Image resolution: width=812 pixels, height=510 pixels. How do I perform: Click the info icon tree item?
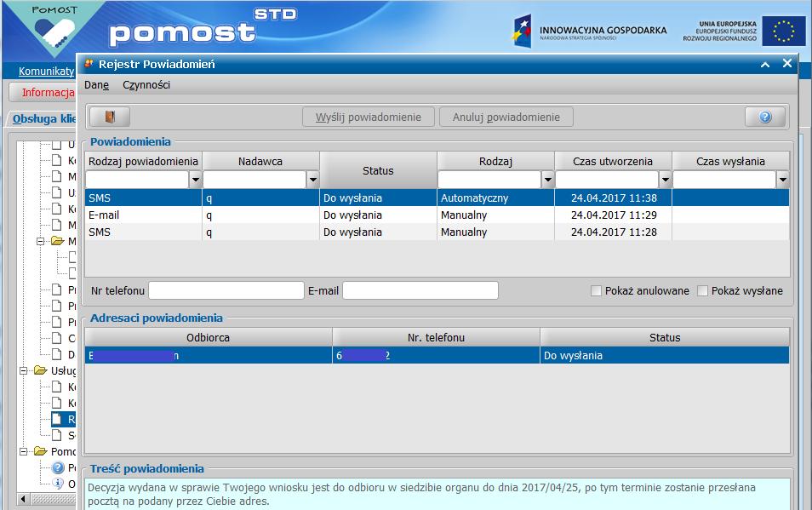(x=58, y=484)
